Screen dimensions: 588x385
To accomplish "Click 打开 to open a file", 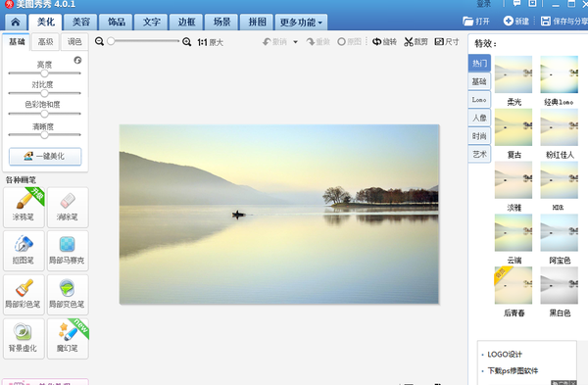I will 476,21.
